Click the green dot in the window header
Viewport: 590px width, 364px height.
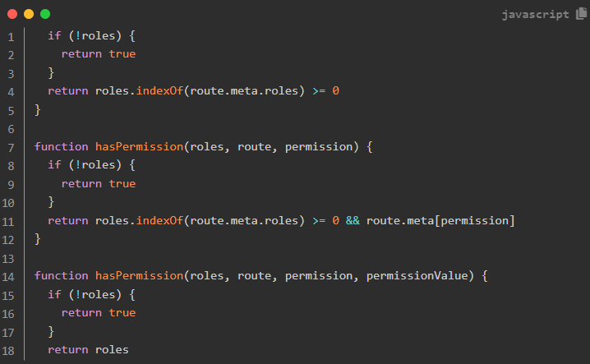coord(45,14)
